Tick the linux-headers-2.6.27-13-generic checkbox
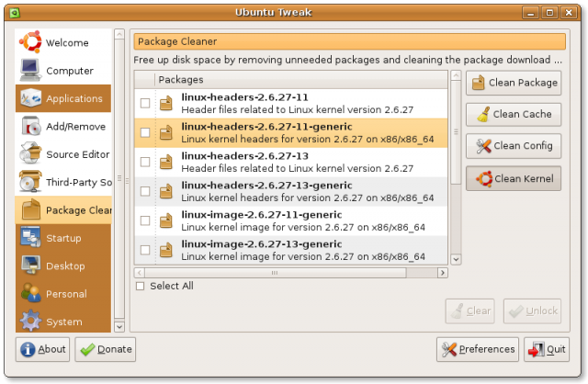Image resolution: width=588 pixels, height=384 pixels. [x=145, y=191]
